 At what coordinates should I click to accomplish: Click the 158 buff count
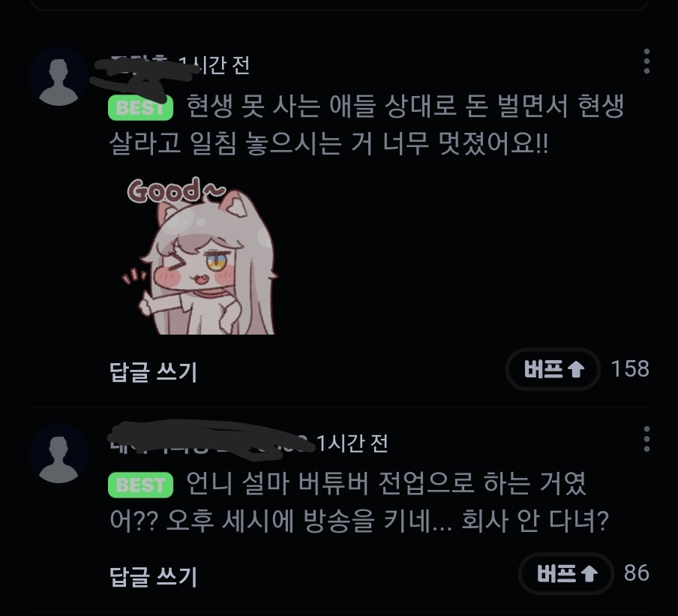[630, 369]
